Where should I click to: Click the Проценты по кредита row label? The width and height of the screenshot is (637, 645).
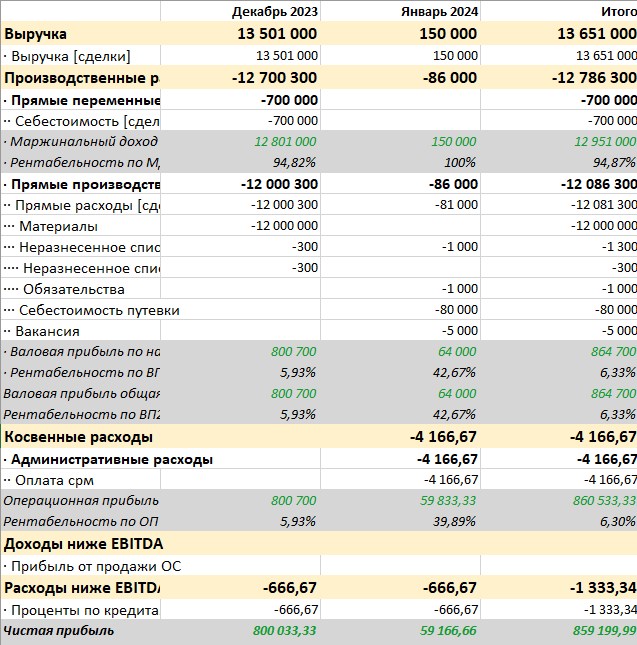coord(85,610)
